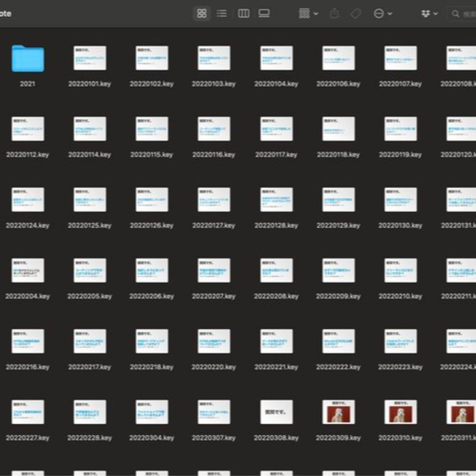
Task: Click the 20220129.key file name
Action: click(x=338, y=225)
